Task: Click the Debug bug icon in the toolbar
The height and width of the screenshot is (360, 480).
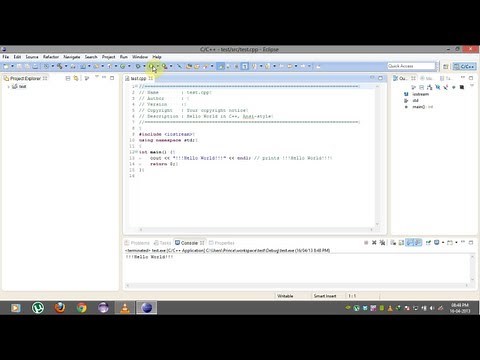Action: 138,66
